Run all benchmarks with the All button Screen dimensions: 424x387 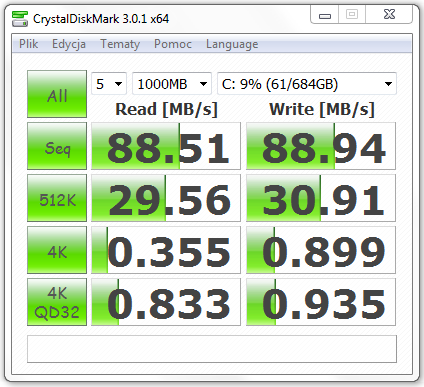[x=57, y=94]
